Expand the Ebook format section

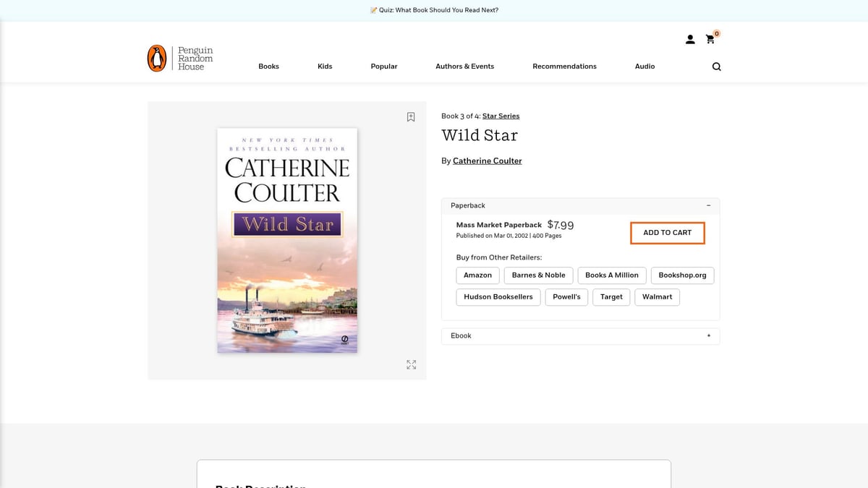[710, 335]
